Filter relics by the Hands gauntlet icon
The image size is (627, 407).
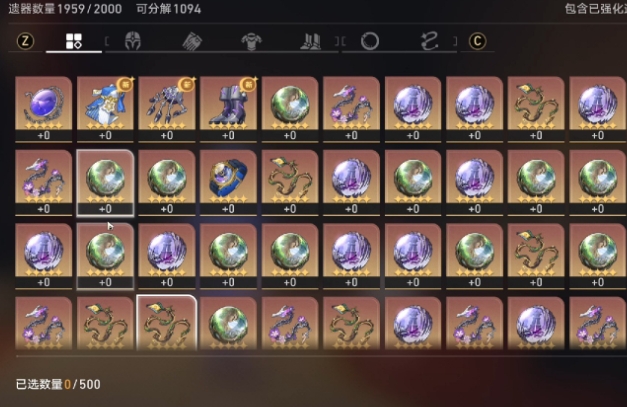point(192,41)
